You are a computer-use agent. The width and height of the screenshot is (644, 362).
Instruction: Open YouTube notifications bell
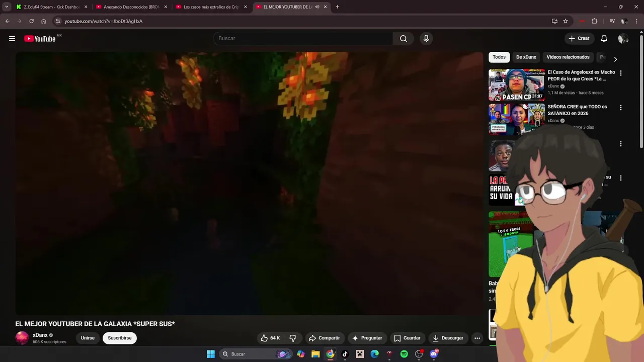point(604,39)
